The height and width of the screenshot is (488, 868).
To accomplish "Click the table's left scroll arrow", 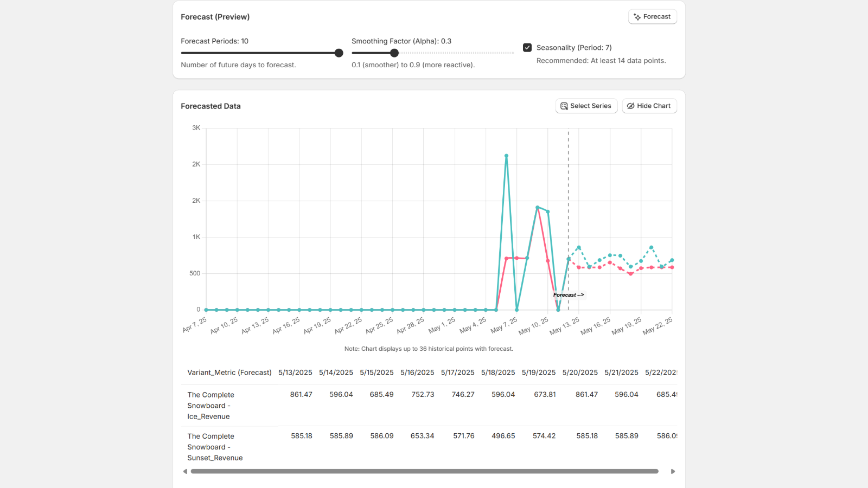I will pos(185,472).
